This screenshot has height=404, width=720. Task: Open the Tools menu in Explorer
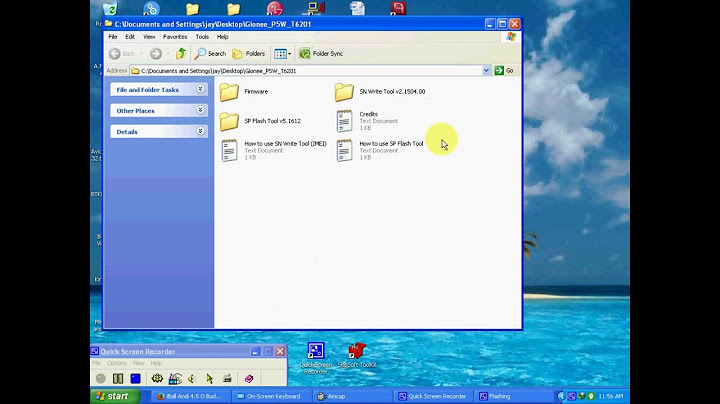point(202,37)
